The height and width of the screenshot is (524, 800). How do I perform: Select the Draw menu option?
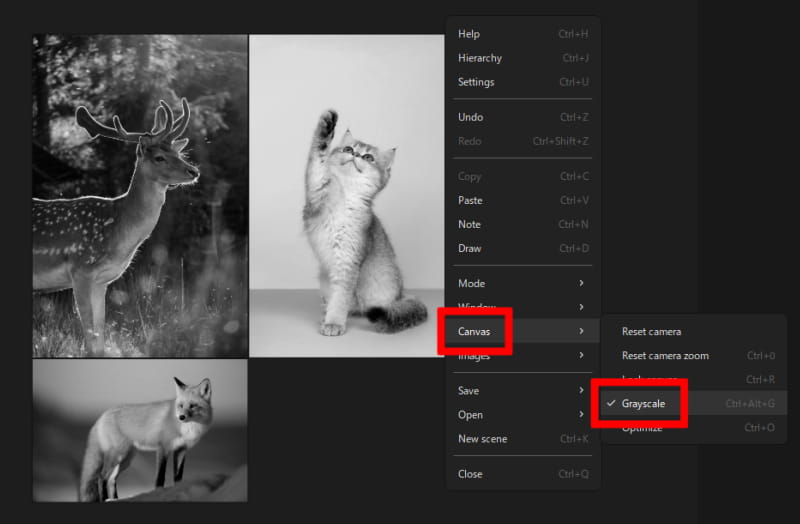[469, 248]
